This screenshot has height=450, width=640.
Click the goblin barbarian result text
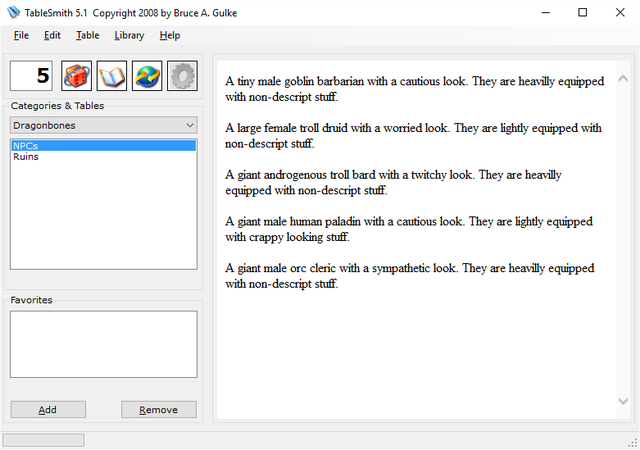point(414,89)
